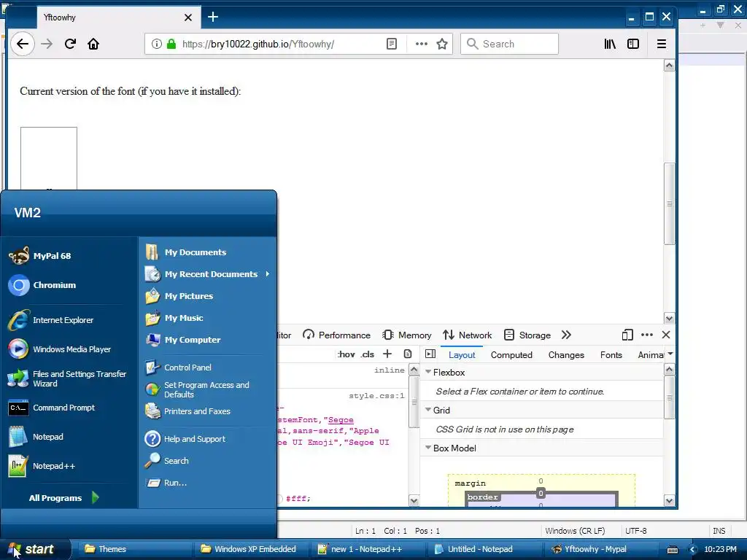Show site information icon
The image size is (747, 560).
pyautogui.click(x=156, y=44)
